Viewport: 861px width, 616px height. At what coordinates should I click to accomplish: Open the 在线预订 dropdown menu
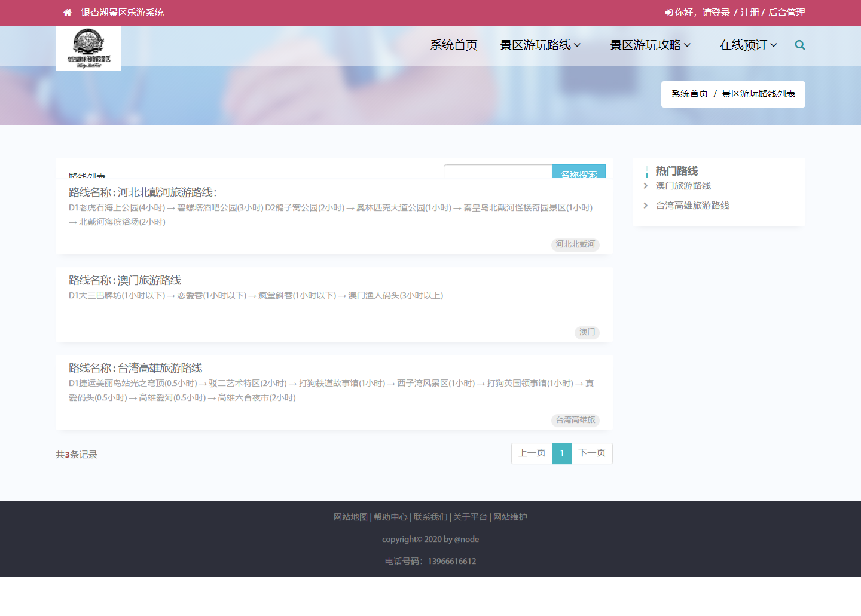(748, 45)
